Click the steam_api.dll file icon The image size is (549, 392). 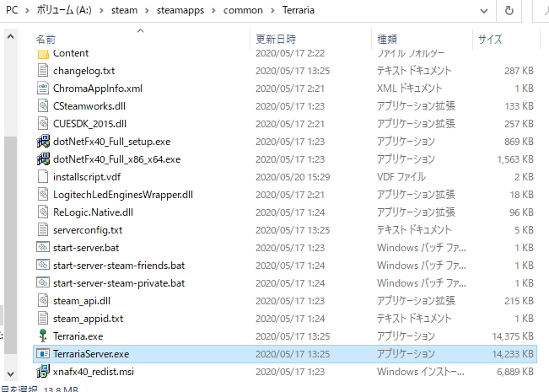coord(43,301)
